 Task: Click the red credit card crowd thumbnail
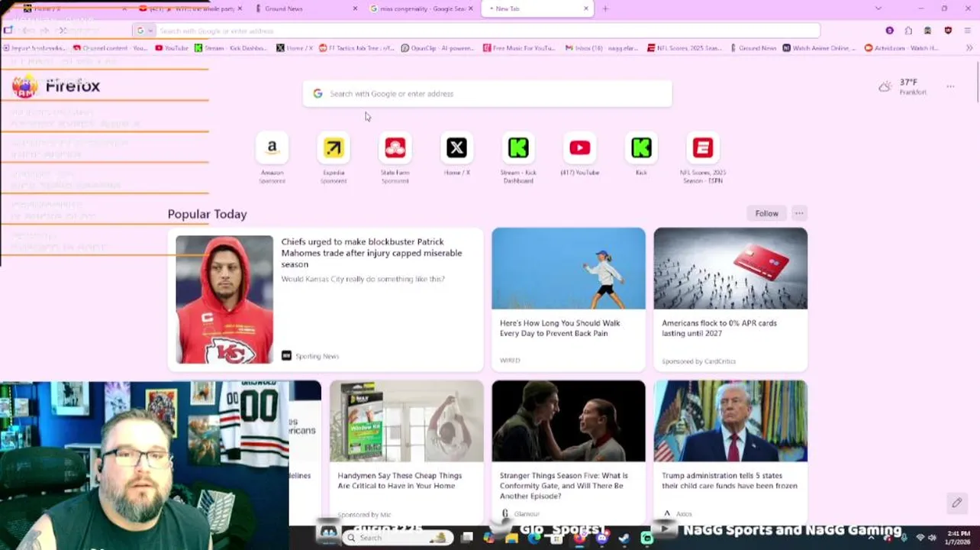coord(730,268)
